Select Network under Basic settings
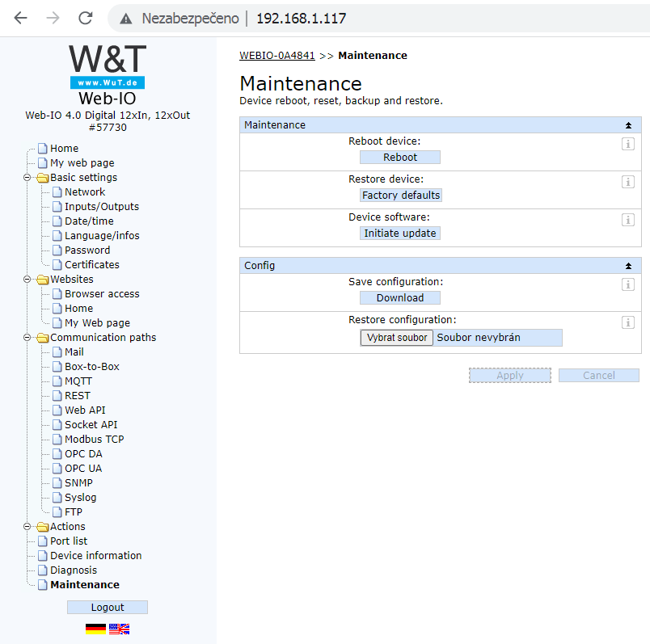 84,192
